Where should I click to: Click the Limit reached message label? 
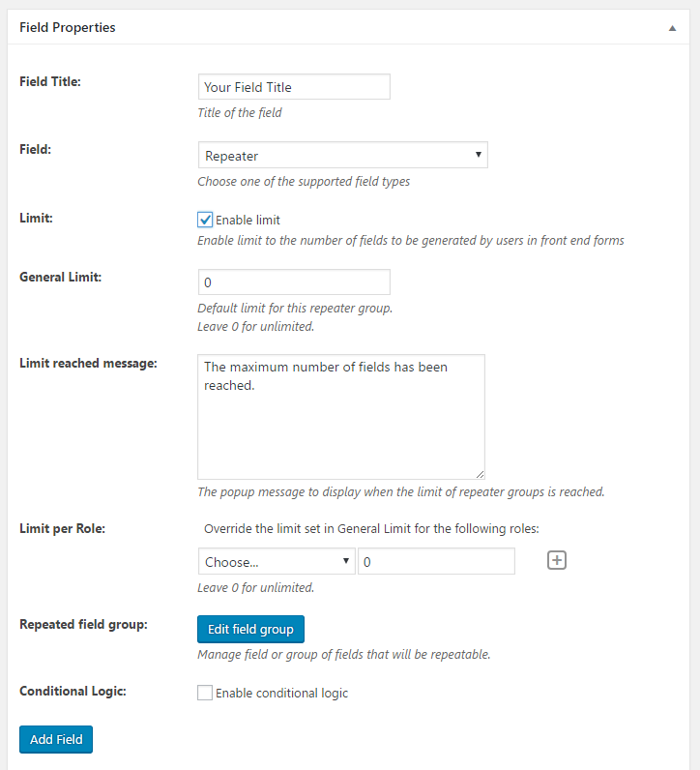(x=88, y=364)
